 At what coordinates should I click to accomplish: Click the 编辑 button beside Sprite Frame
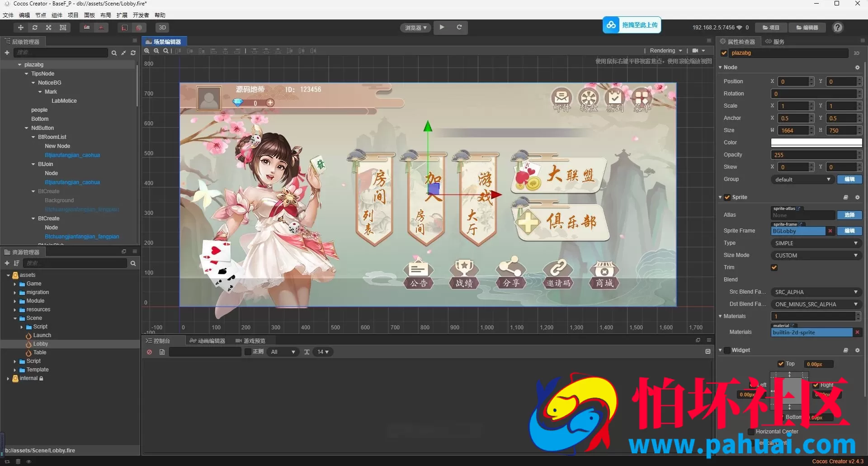(849, 231)
